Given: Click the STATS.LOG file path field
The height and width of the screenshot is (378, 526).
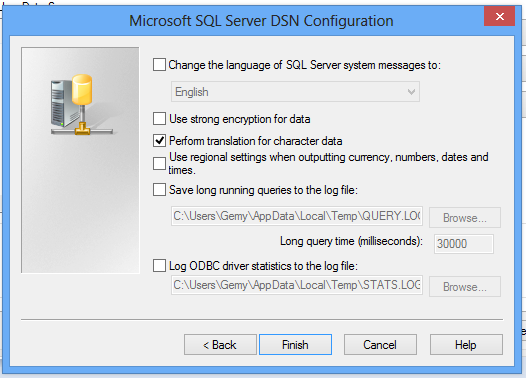Looking at the screenshot, I should click(297, 285).
